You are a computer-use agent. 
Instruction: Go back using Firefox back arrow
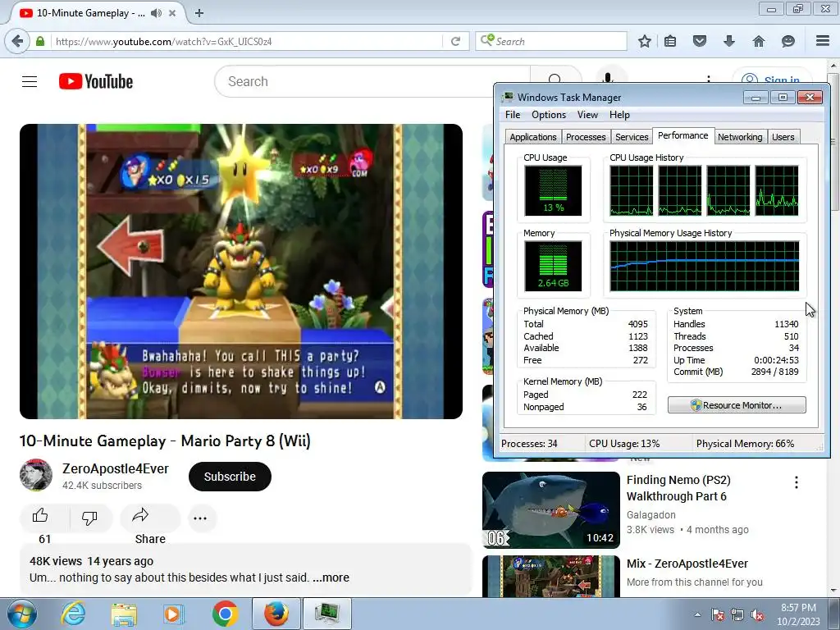(18, 41)
